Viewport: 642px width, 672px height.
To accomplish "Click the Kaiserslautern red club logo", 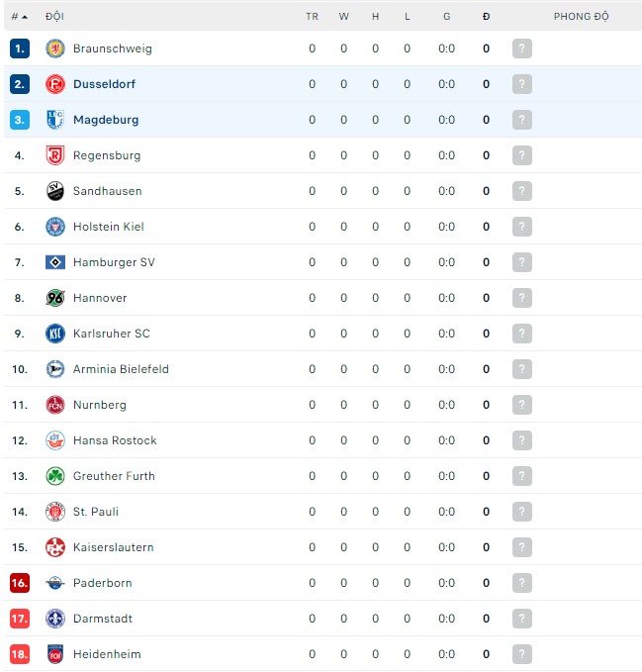I will 55,547.
